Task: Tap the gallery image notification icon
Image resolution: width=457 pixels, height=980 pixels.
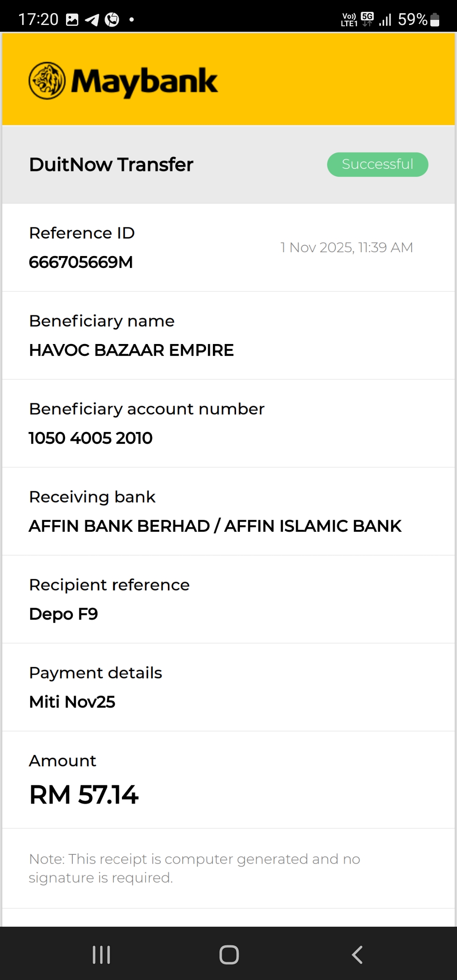Action: 72,19
